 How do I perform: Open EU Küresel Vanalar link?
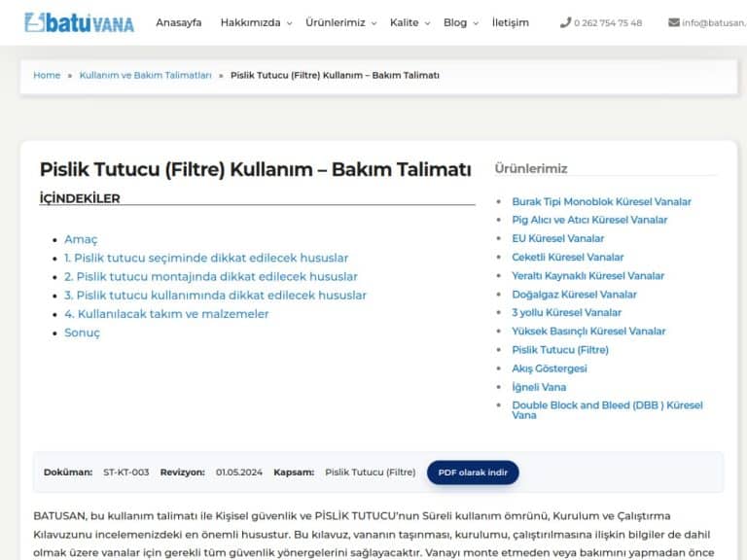(x=558, y=238)
